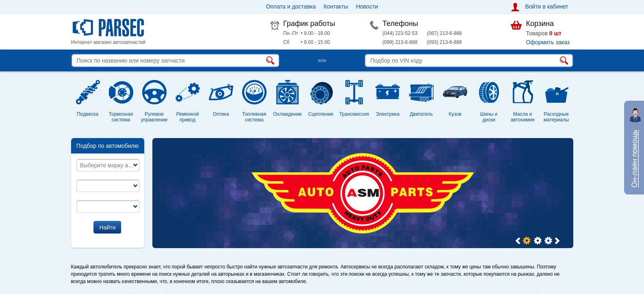Click the Электрика category label
Screen dimensions: 644x294
point(388,114)
